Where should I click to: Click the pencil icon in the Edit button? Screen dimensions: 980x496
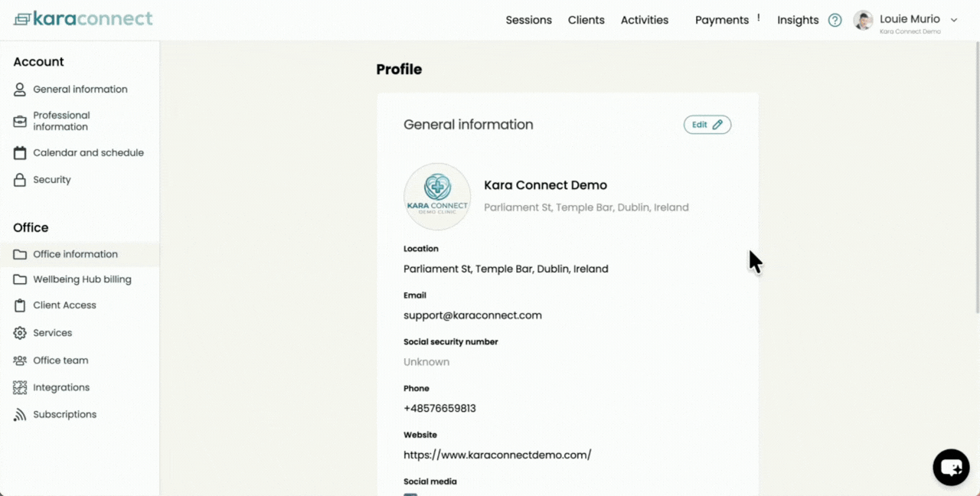717,125
